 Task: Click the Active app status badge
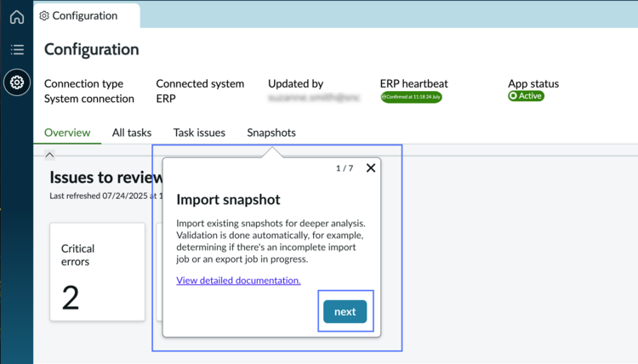[526, 96]
